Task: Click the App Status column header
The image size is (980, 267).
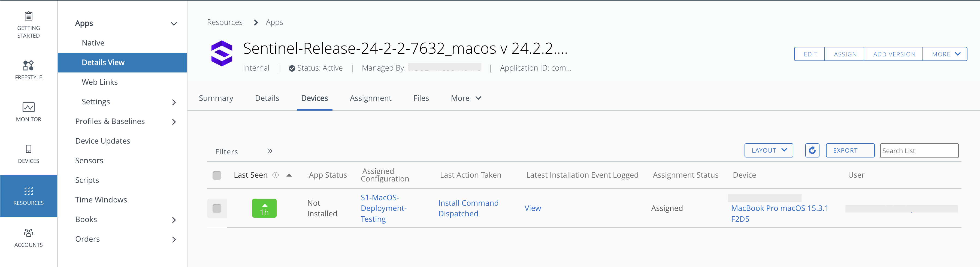Action: (x=328, y=175)
